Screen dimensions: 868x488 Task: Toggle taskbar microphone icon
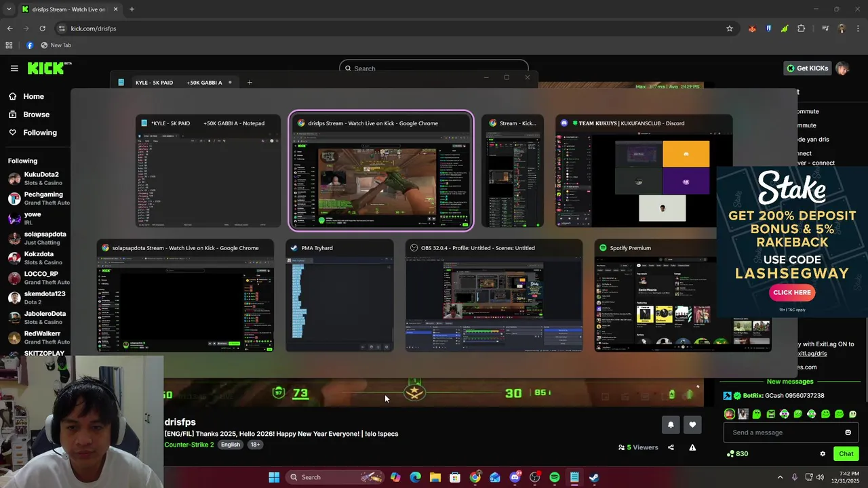(x=795, y=477)
